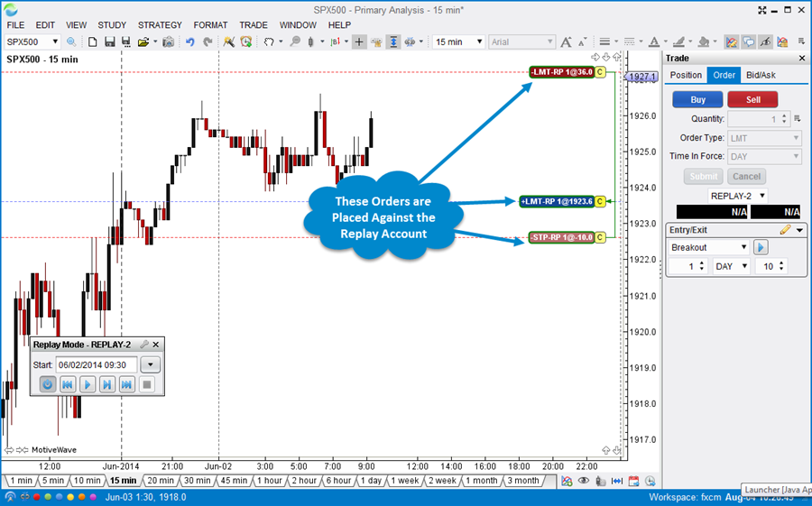Click the Save As floppy icon
This screenshot has height=506, width=812.
(x=125, y=42)
